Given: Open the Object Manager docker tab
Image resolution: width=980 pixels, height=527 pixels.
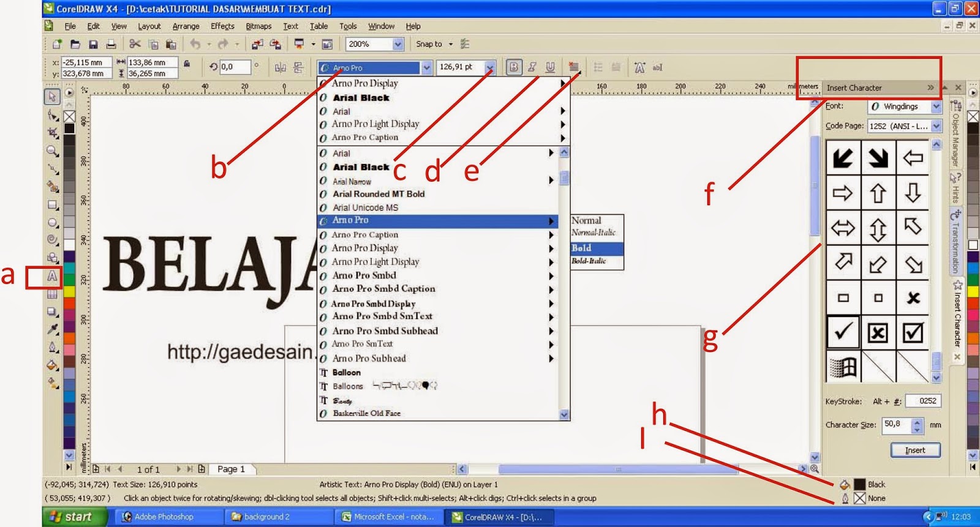Looking at the screenshot, I should tap(956, 133).
